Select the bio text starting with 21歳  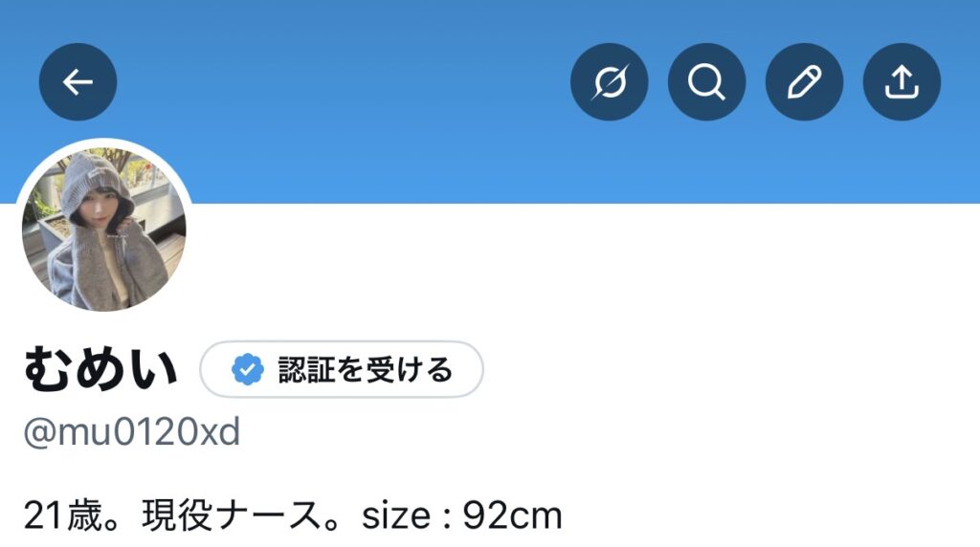(x=293, y=515)
